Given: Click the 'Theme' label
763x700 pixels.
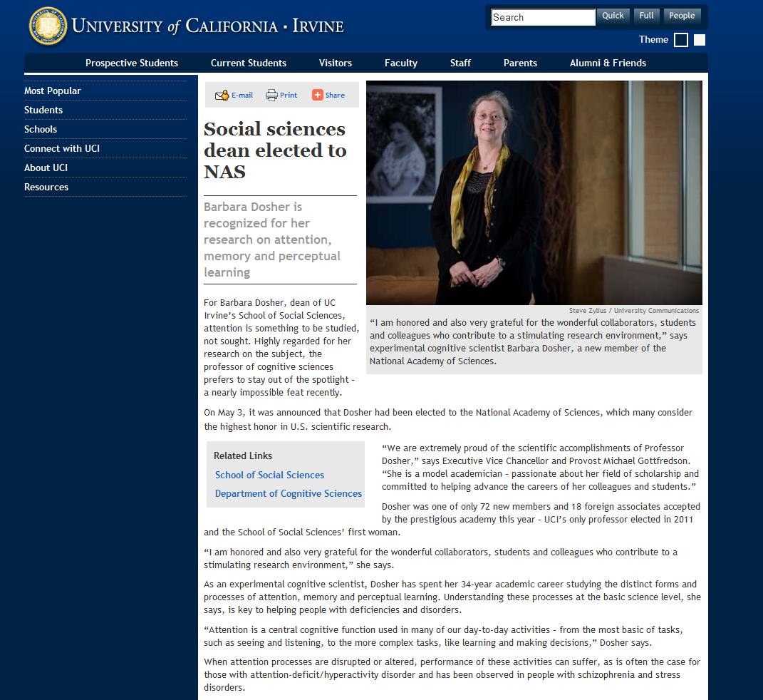Looking at the screenshot, I should (653, 40).
